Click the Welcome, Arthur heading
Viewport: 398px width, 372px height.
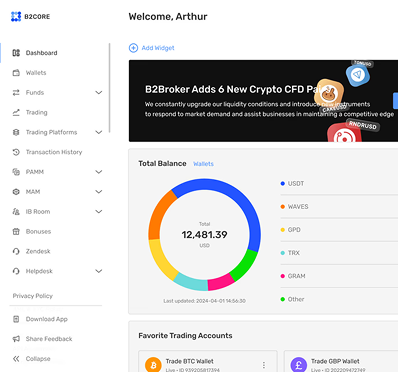[x=168, y=17]
